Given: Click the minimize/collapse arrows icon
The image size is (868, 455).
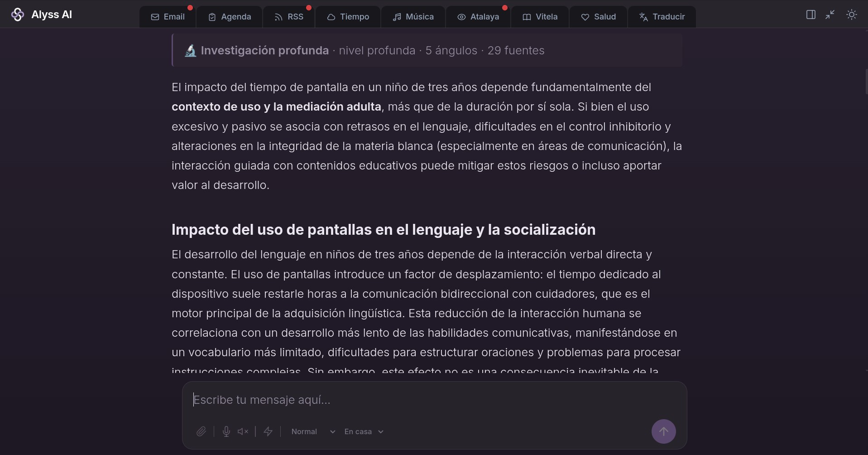Looking at the screenshot, I should pyautogui.click(x=830, y=15).
